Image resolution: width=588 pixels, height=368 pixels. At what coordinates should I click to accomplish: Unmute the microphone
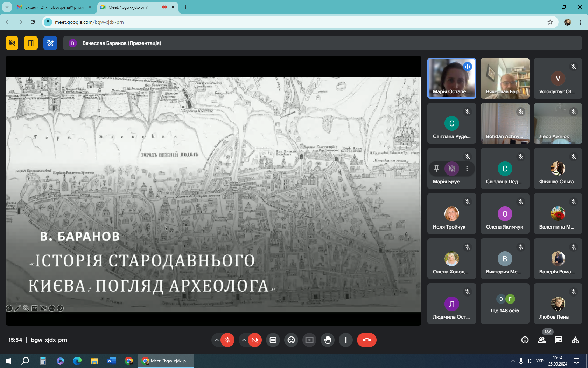click(x=227, y=340)
